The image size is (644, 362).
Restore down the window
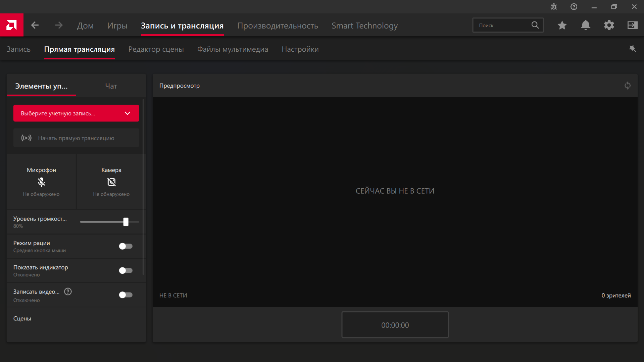click(x=614, y=7)
